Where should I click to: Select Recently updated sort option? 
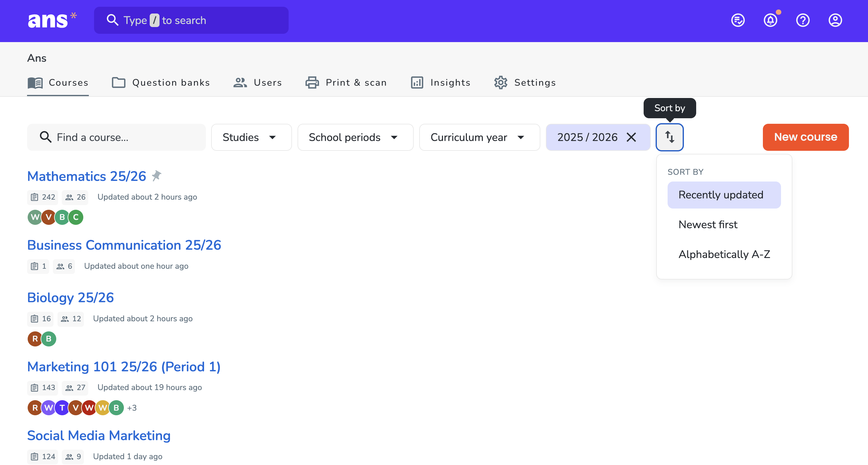[x=724, y=195]
